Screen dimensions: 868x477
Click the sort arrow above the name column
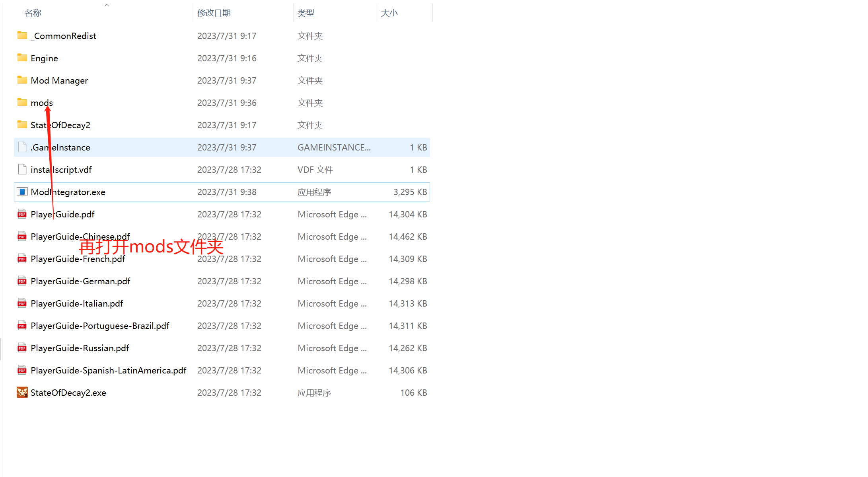coord(107,5)
